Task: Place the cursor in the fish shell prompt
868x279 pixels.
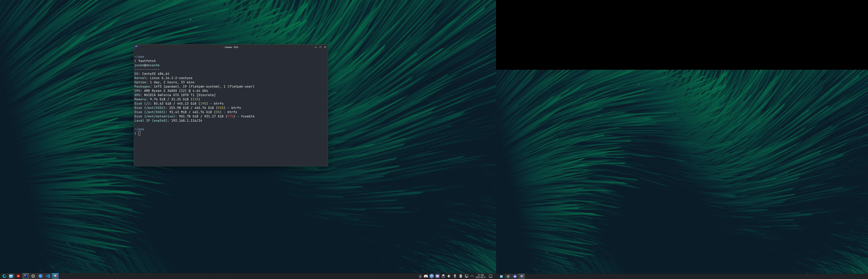Action: pyautogui.click(x=139, y=133)
